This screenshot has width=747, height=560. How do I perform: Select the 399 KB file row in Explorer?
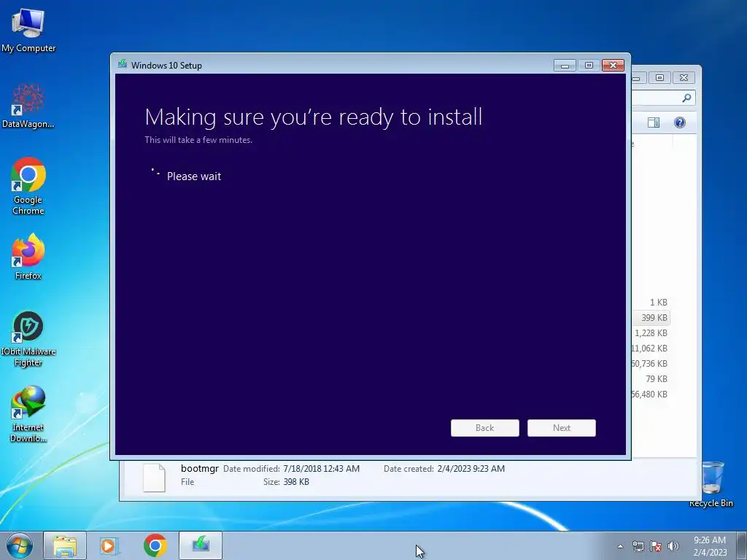pos(651,318)
